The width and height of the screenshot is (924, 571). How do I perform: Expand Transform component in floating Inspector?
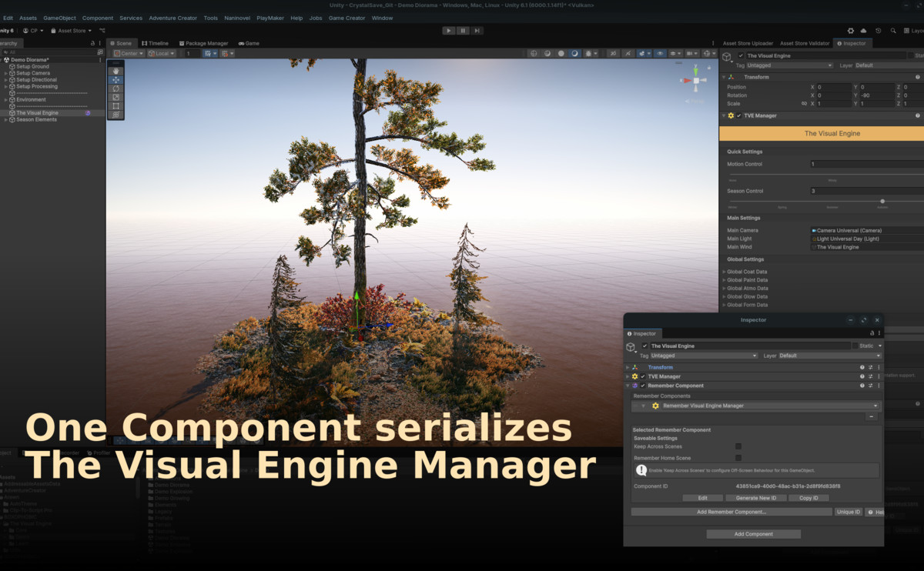628,367
